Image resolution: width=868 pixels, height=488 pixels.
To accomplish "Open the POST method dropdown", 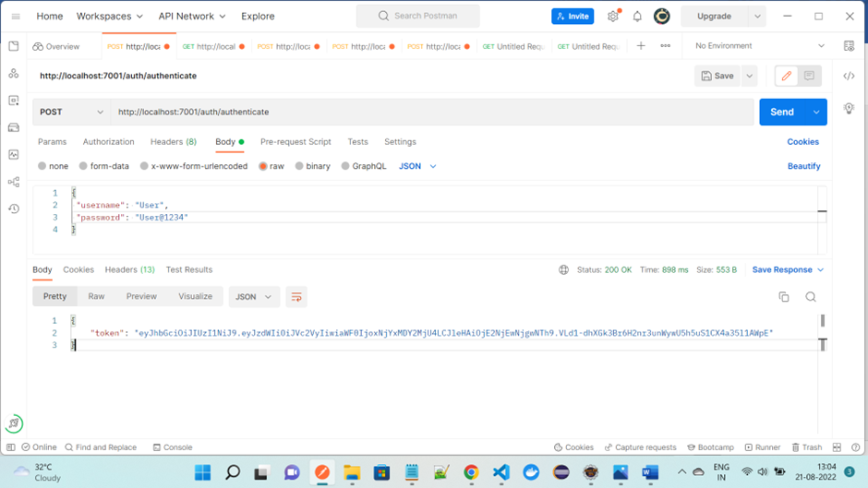I will click(x=71, y=112).
